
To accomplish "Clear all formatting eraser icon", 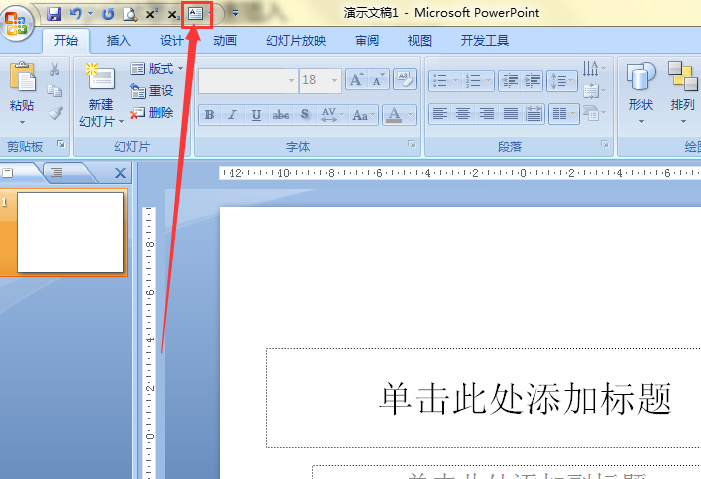I will click(405, 80).
